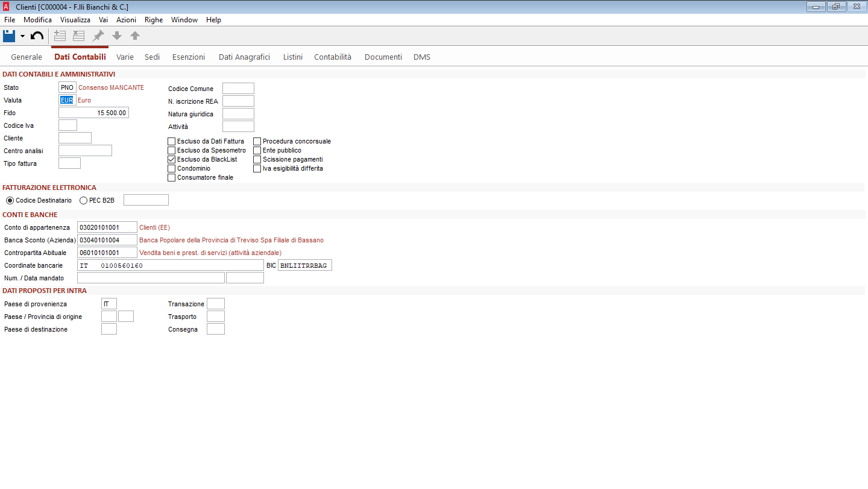868x489 pixels.
Task: Click the Paese di destinazione input field
Action: tap(109, 329)
